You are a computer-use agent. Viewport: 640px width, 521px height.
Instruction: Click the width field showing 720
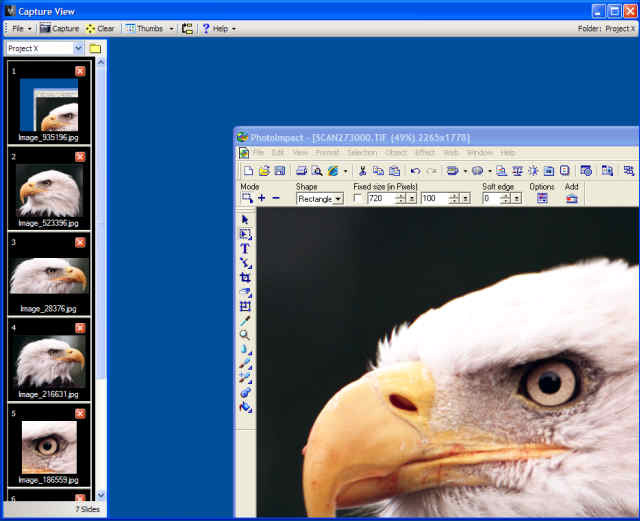click(381, 198)
